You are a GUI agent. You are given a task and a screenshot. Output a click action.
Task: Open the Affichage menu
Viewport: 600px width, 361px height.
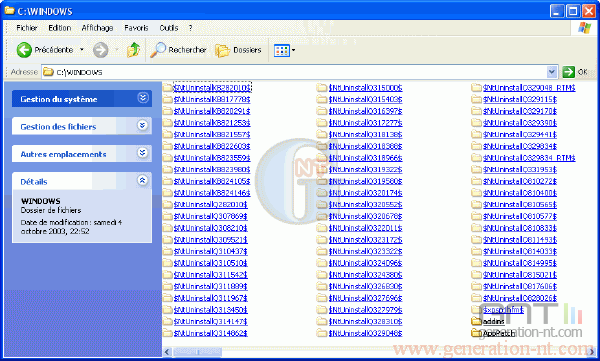[x=97, y=28]
